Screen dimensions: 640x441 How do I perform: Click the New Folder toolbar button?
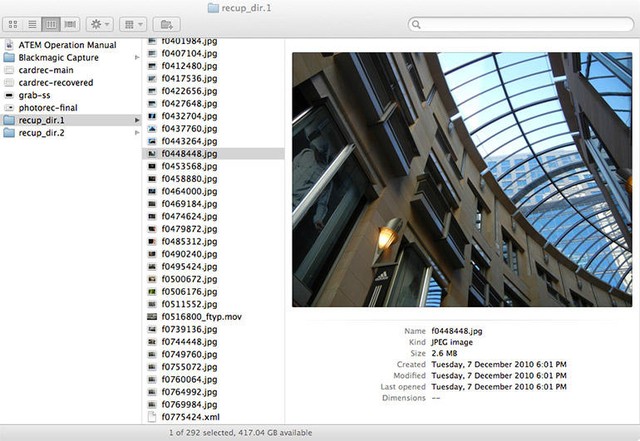pos(167,24)
